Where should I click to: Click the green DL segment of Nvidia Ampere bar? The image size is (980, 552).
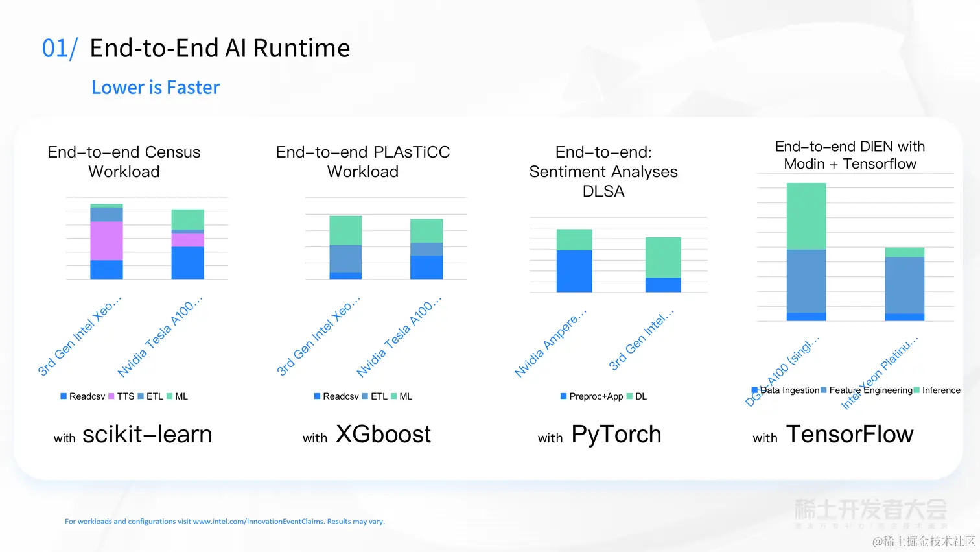coord(574,240)
